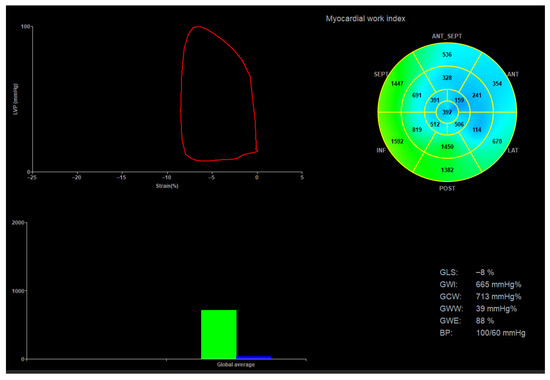Screen dimensions: 550x380
Task: Select the mid lateral segment 114
Action: [477, 130]
